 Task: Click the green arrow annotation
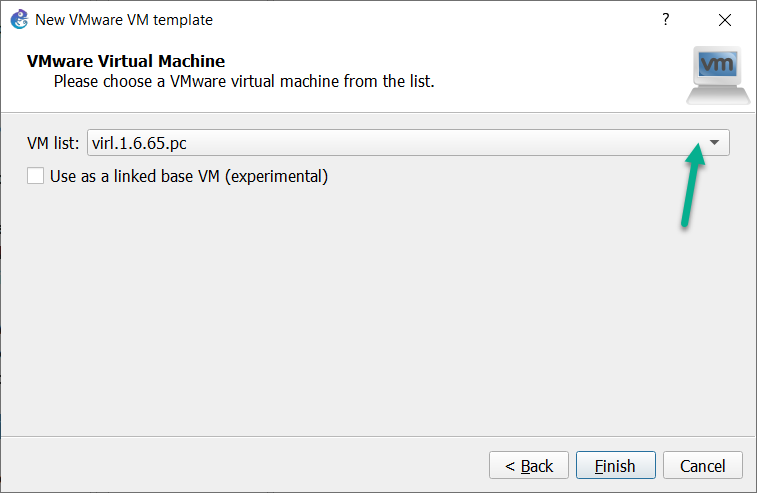(x=693, y=185)
